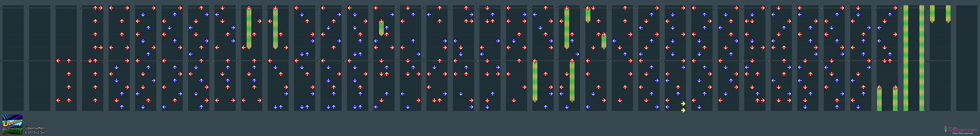The width and height of the screenshot is (980, 136).
Task: Click the short freeze note in measure 29
Action: click(381, 28)
